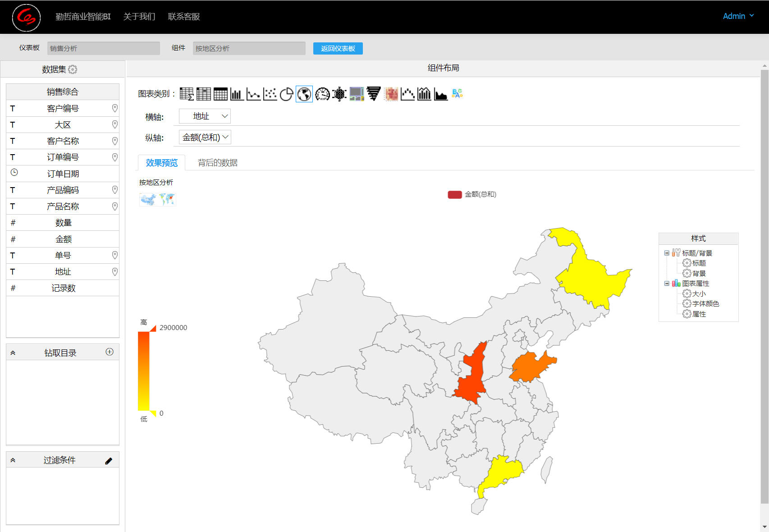Viewport: 769px width, 532px height.
Task: Select the gauge chart type icon
Action: (322, 94)
